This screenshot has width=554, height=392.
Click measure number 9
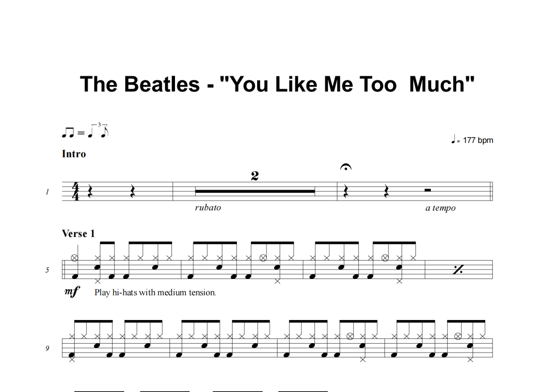(x=47, y=349)
